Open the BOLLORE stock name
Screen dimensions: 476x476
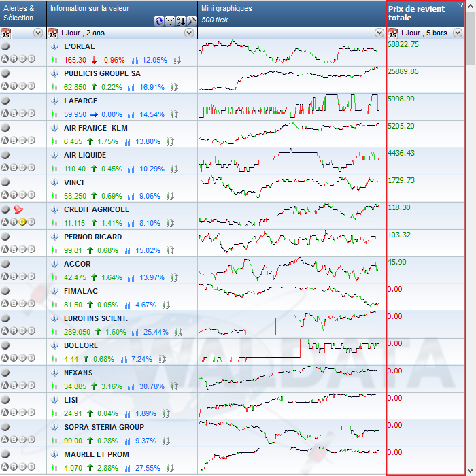point(81,345)
